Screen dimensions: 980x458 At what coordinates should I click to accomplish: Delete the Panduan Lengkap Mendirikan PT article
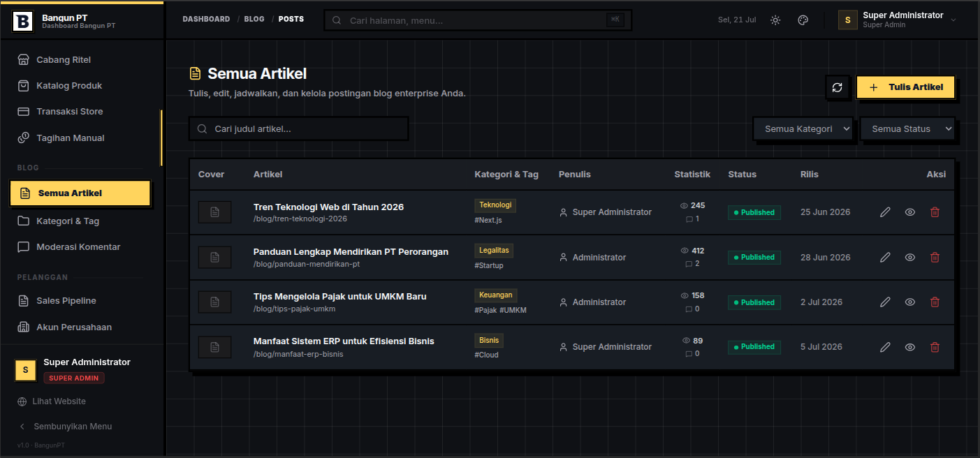[x=935, y=257]
